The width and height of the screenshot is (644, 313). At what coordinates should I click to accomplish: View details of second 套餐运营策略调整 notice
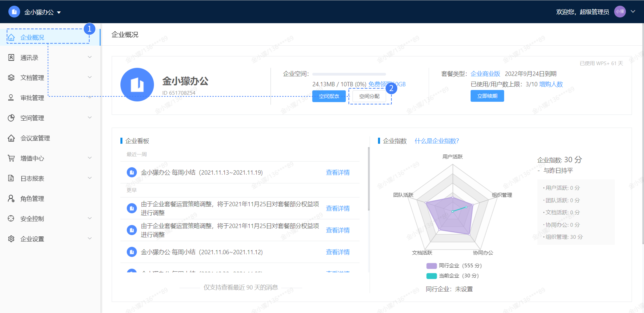point(337,230)
